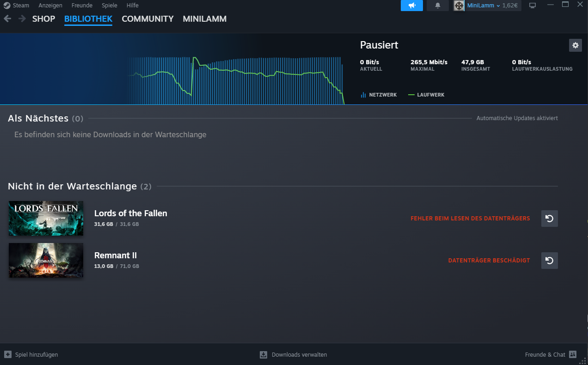Open the COMMUNITY tab

(147, 19)
